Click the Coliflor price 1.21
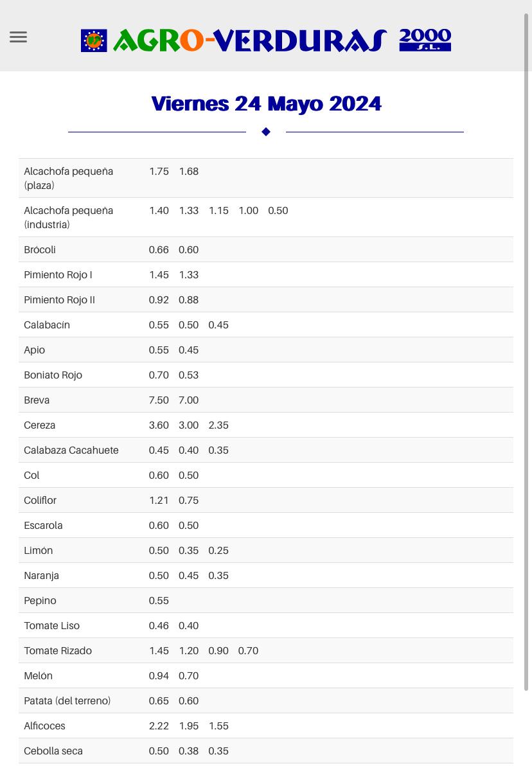 159,500
